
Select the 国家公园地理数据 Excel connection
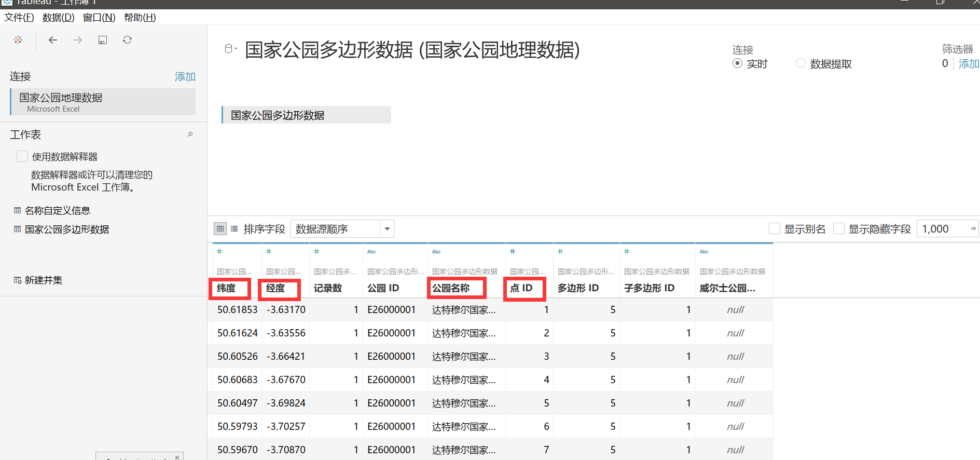pos(103,102)
